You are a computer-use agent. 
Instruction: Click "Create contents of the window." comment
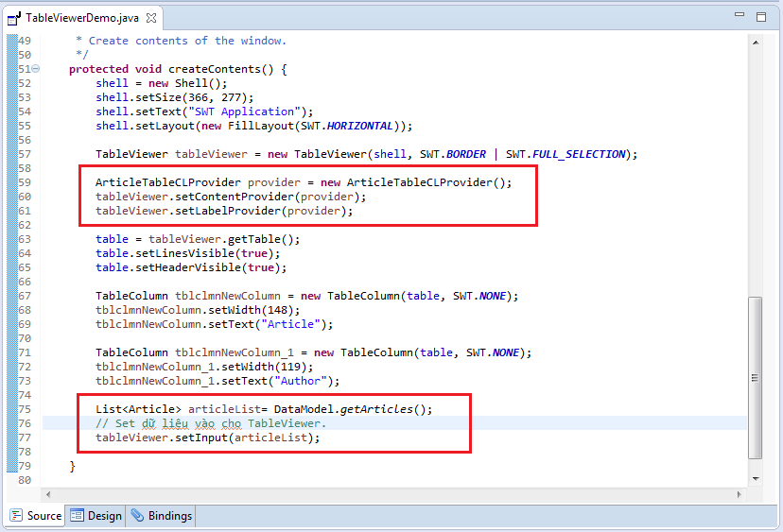coord(187,41)
